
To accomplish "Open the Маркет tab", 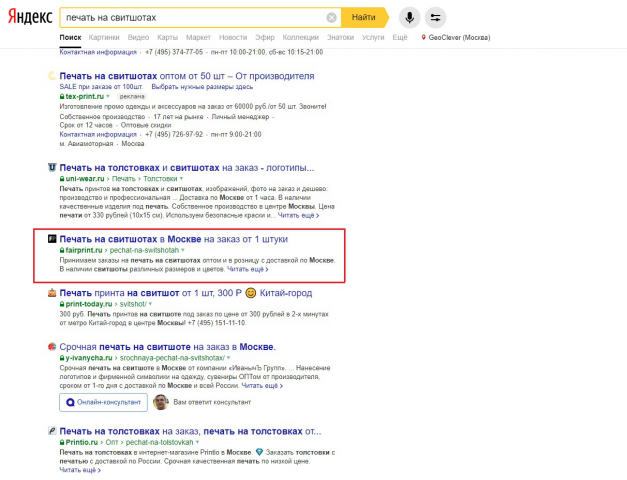I will point(198,37).
